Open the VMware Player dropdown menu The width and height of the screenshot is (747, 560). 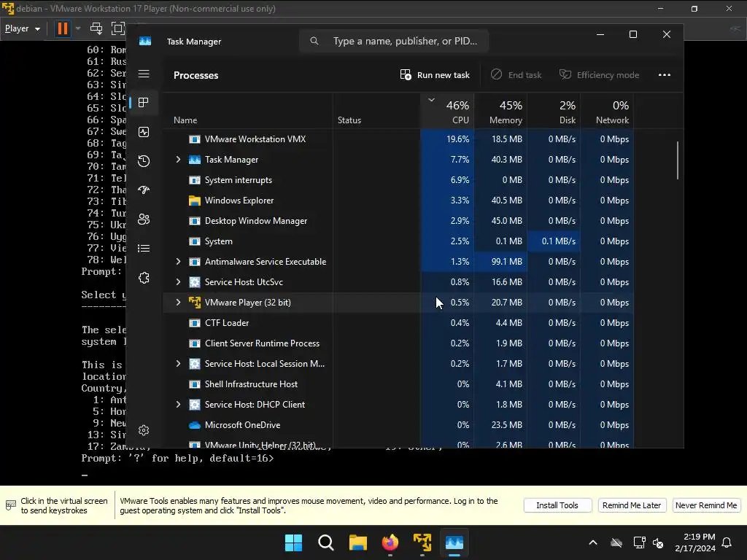point(23,28)
